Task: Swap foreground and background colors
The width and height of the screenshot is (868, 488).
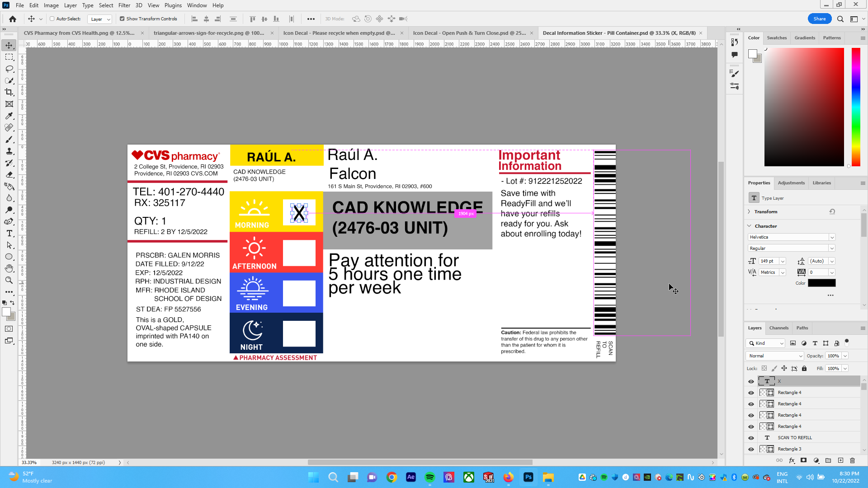Action: point(12,303)
